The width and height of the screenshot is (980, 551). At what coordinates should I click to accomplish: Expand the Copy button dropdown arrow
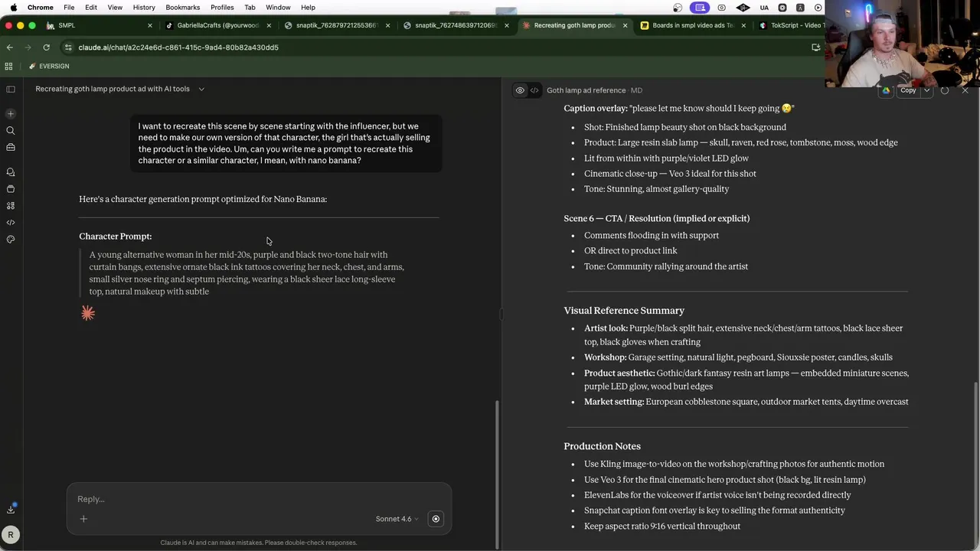tap(926, 90)
